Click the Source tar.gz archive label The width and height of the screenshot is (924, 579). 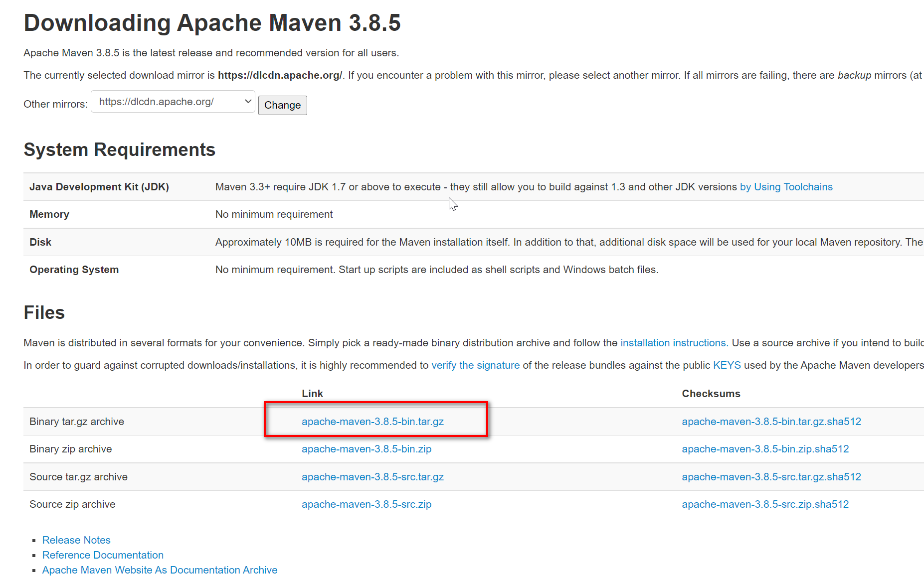point(78,477)
